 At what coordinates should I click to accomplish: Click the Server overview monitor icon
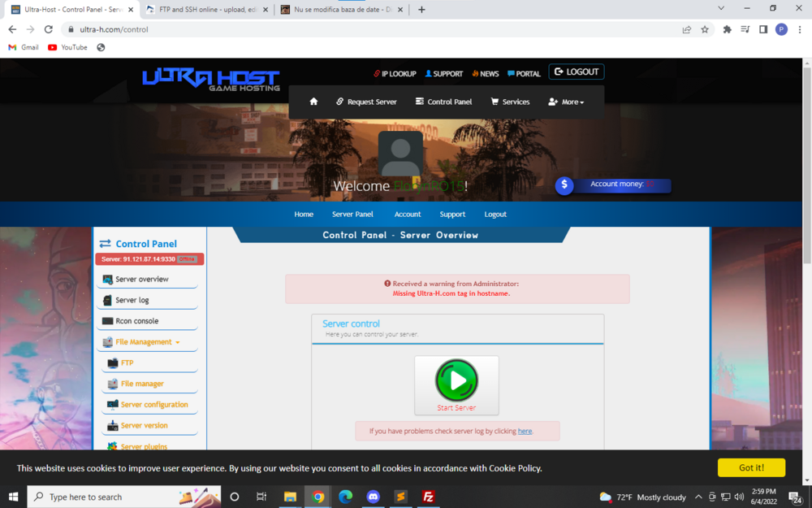(107, 280)
